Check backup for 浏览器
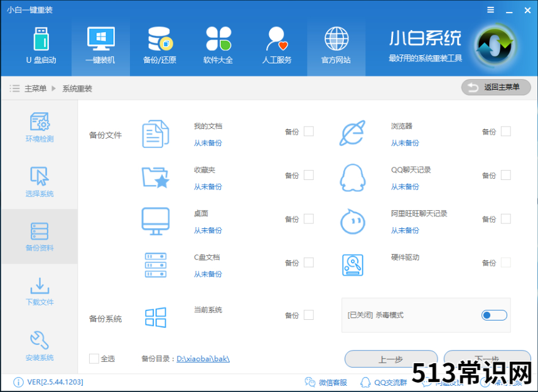 point(506,131)
